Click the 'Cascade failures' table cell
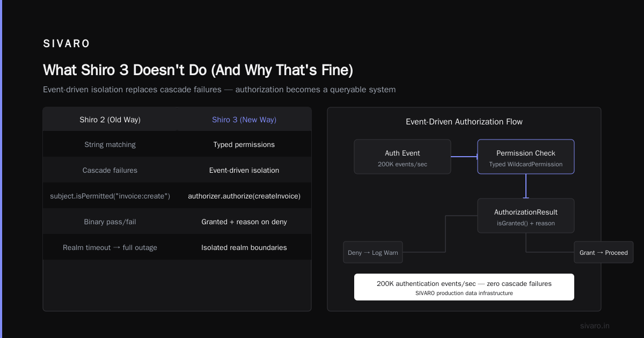644x338 pixels. point(110,170)
